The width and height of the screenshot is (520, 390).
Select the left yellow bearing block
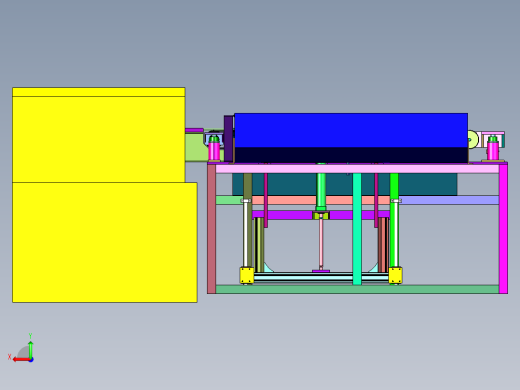247,275
